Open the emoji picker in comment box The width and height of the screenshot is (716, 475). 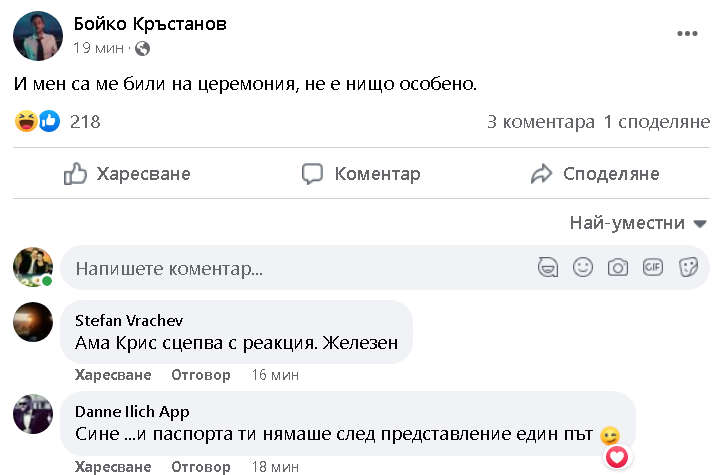583,267
